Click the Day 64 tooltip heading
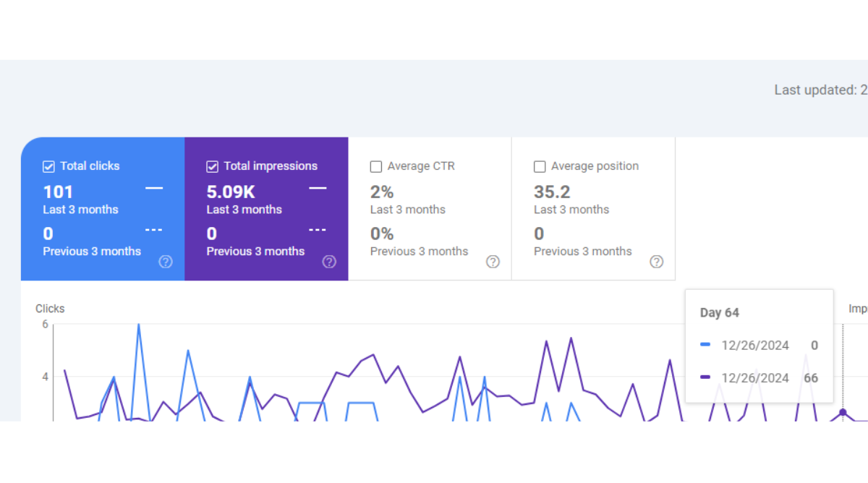This screenshot has height=483, width=868. pos(720,313)
